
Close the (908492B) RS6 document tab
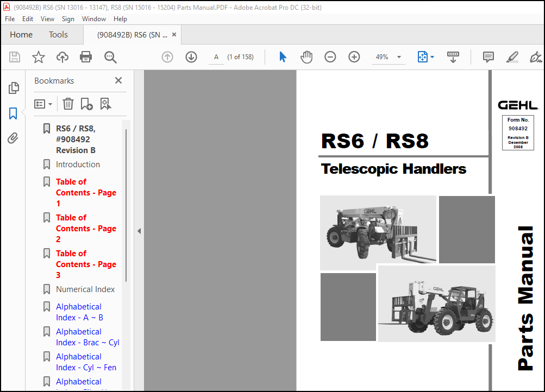(174, 35)
